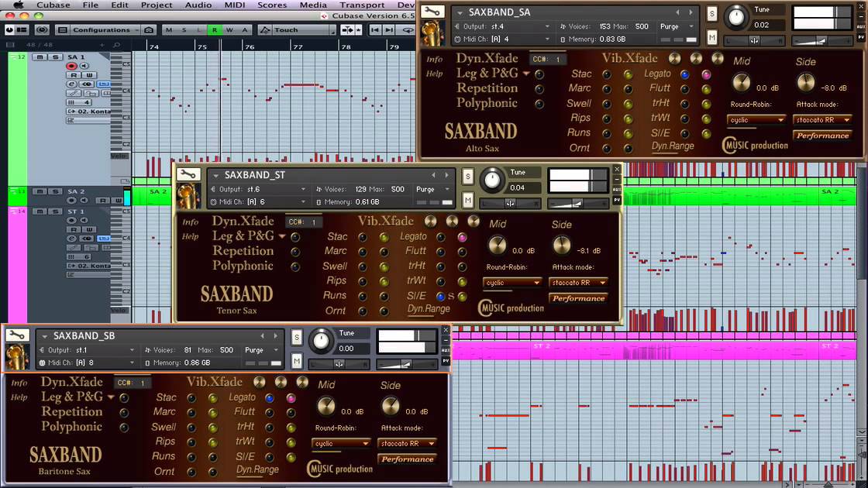The height and width of the screenshot is (488, 868).
Task: Click the Go to Next Marker transport icon
Action: [x=389, y=30]
